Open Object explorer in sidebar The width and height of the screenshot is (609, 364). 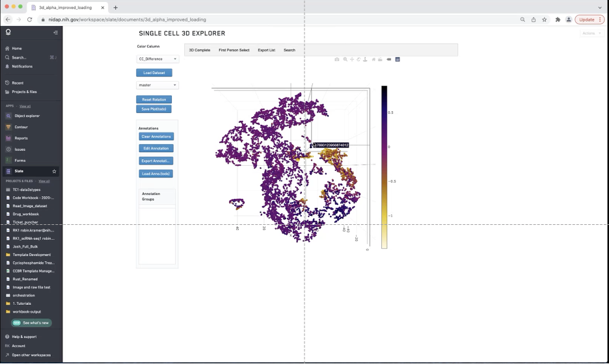tap(27, 116)
